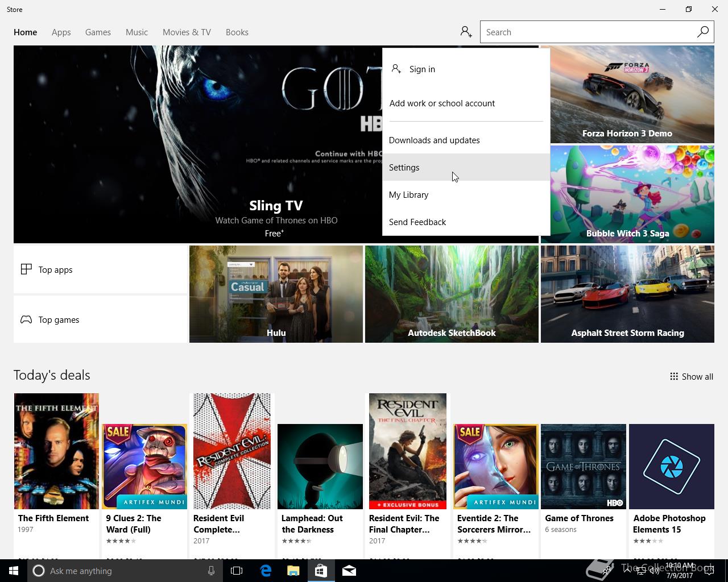Screen dimensions: 728x582
Task: Click the Cortana microphone icon
Action: tap(211, 571)
